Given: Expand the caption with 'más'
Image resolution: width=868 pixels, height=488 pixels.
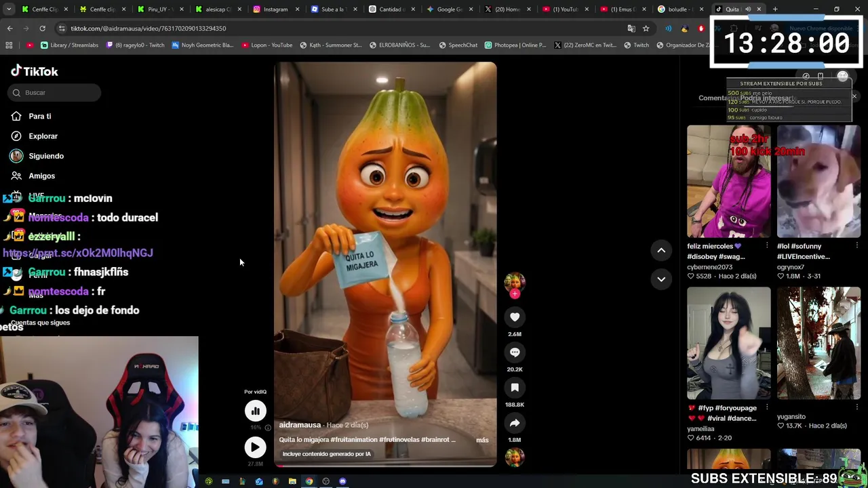Looking at the screenshot, I should (482, 440).
